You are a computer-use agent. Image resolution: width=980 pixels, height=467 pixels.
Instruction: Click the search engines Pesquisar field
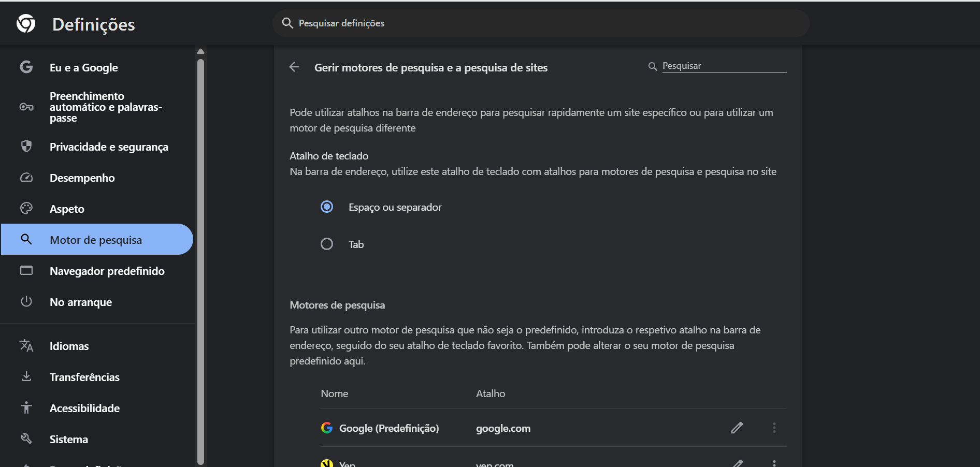[x=724, y=66]
